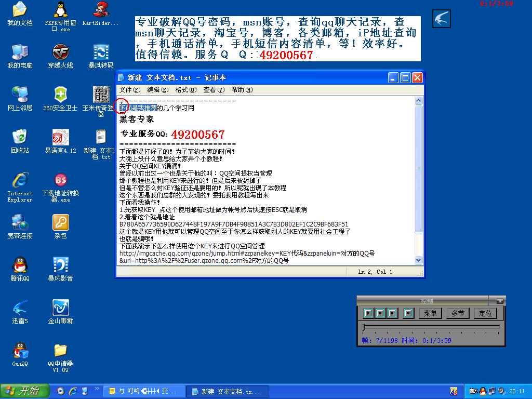Select the 网上邻居 desktop icon
The height and width of the screenshot is (399, 532).
[20, 99]
